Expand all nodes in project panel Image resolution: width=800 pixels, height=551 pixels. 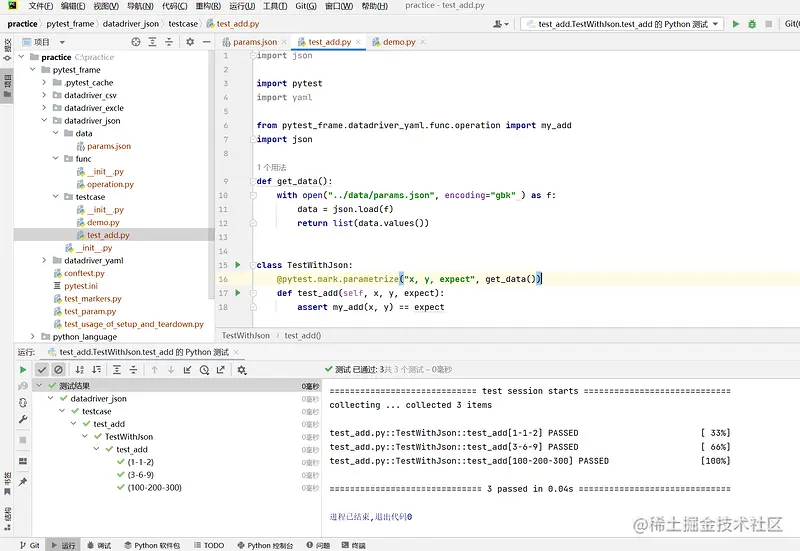point(152,42)
